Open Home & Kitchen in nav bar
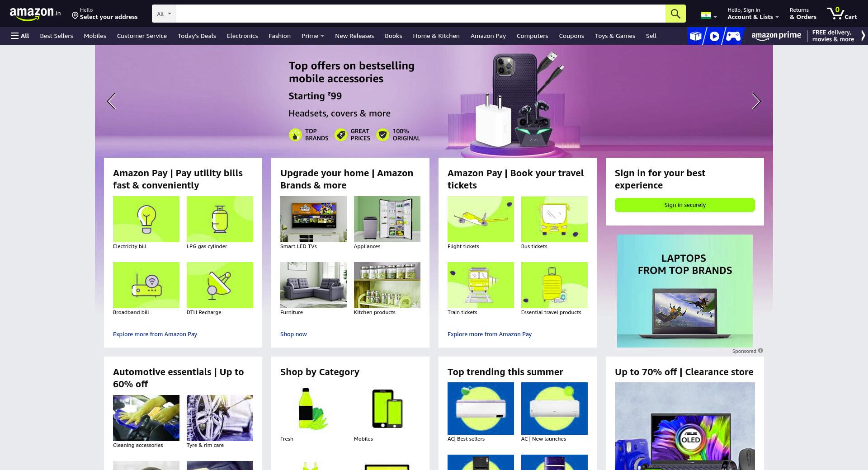This screenshot has height=470, width=868. coord(436,36)
